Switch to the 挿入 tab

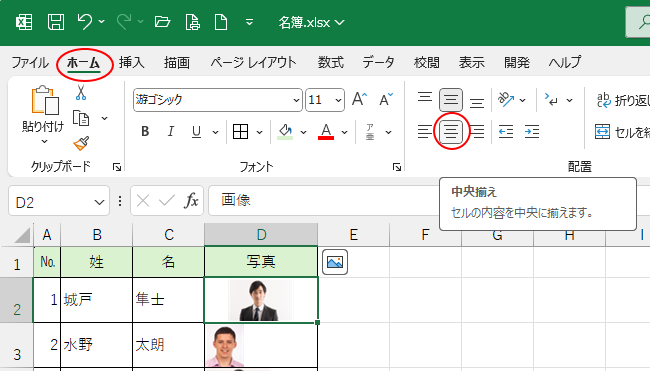point(131,63)
